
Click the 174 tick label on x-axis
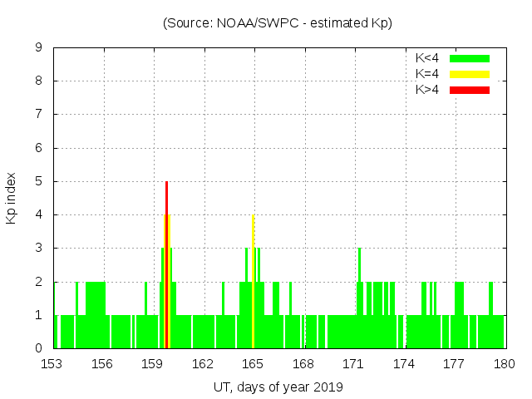(x=404, y=364)
